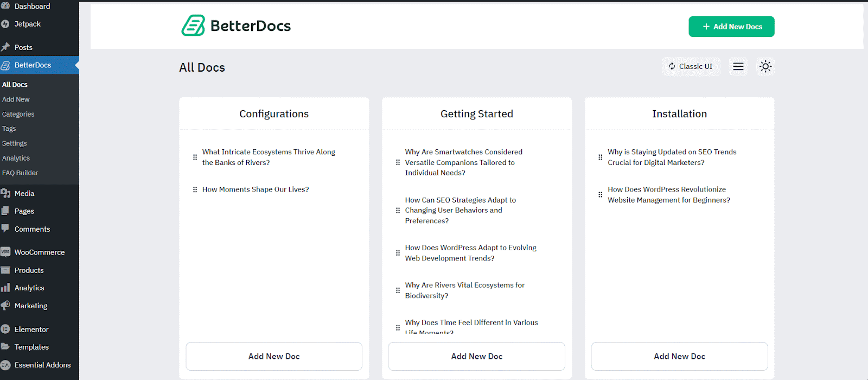Open Why Does Time Feel Different doc
This screenshot has width=868, height=380.
coord(471,327)
